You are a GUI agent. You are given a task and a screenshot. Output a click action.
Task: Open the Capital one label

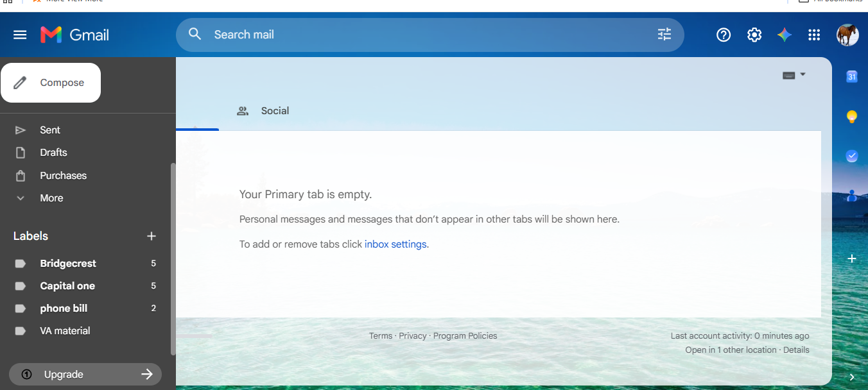67,285
